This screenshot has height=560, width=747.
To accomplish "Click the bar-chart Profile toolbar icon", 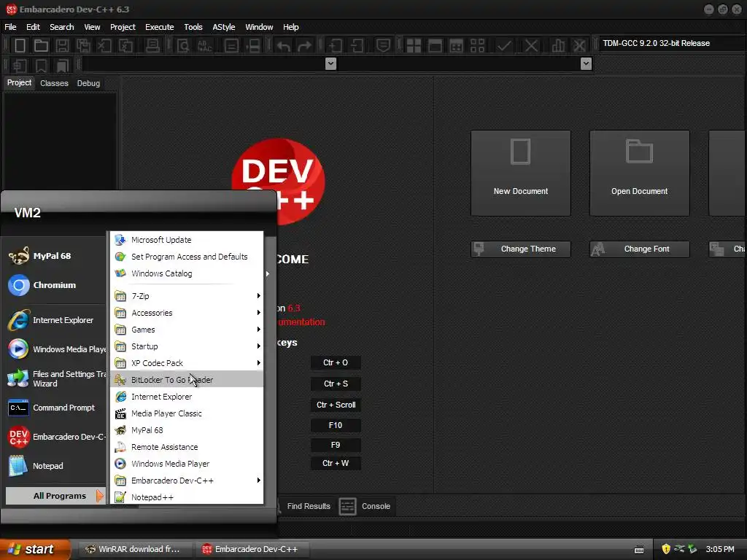I will pos(558,46).
